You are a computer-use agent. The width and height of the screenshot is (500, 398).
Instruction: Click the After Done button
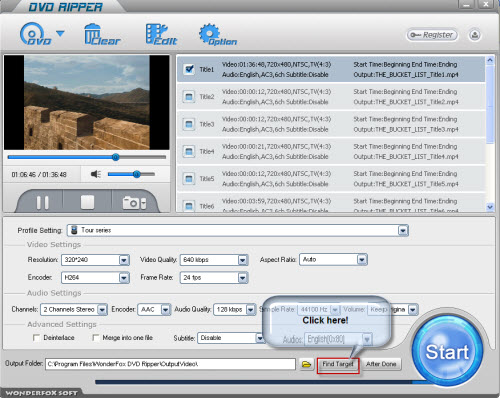[381, 364]
